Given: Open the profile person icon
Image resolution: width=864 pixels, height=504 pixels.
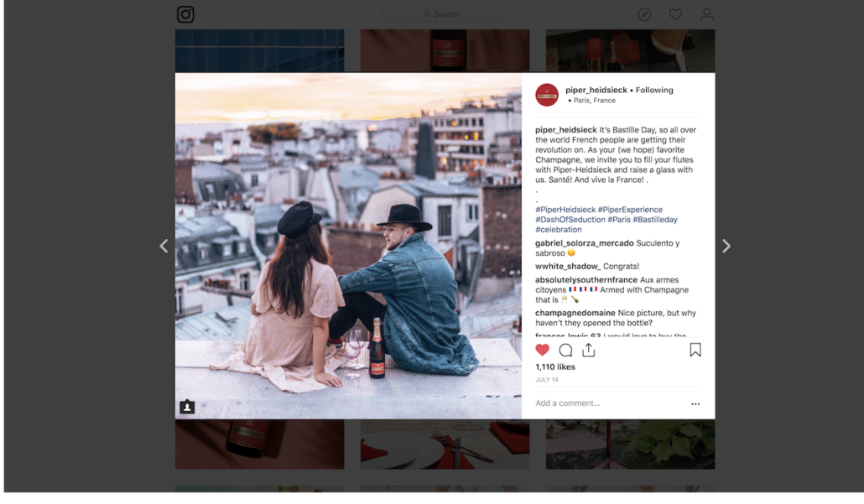Looking at the screenshot, I should (706, 14).
